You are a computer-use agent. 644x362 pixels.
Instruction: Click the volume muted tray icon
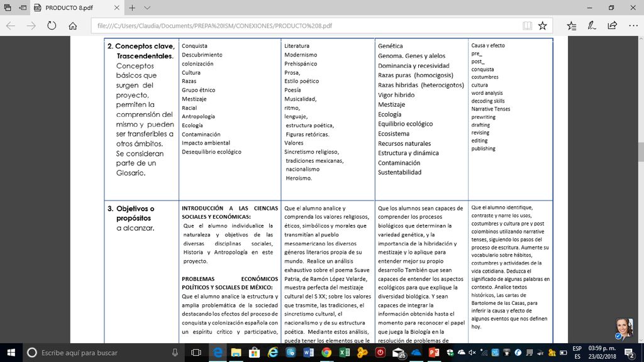472,353
